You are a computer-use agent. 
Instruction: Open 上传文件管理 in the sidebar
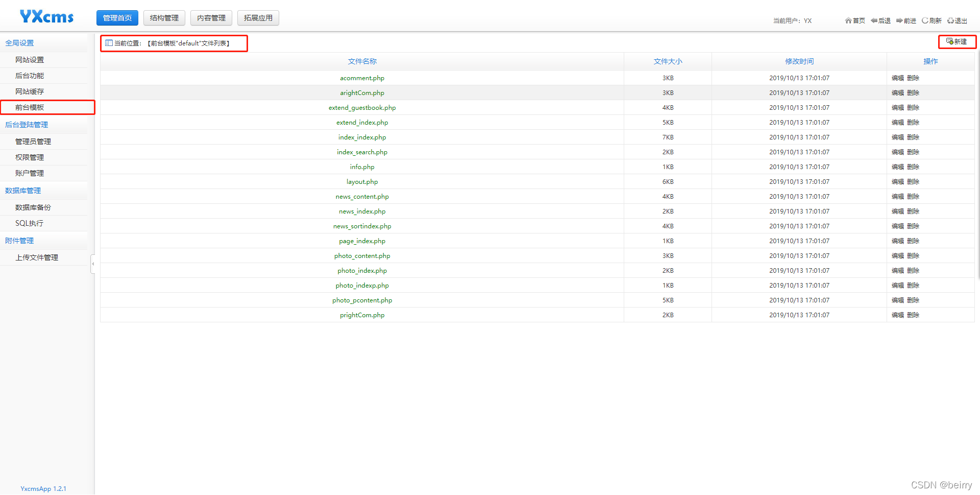pos(37,258)
